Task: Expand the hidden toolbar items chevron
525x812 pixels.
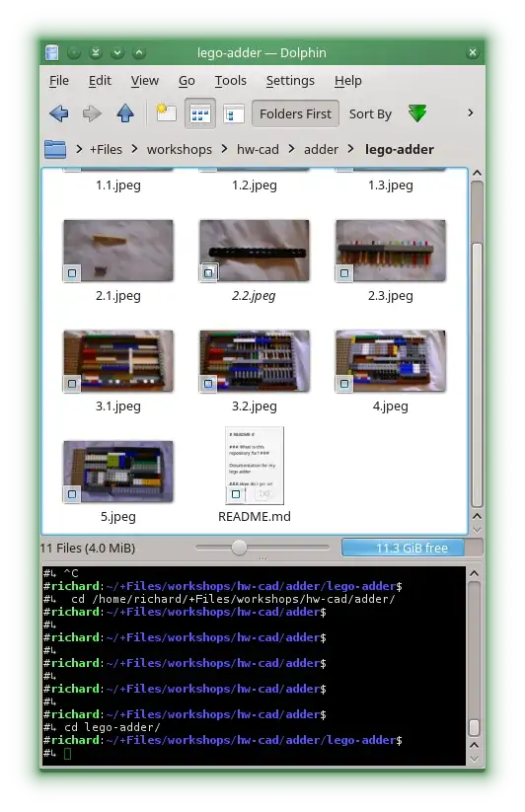Action: (x=470, y=112)
